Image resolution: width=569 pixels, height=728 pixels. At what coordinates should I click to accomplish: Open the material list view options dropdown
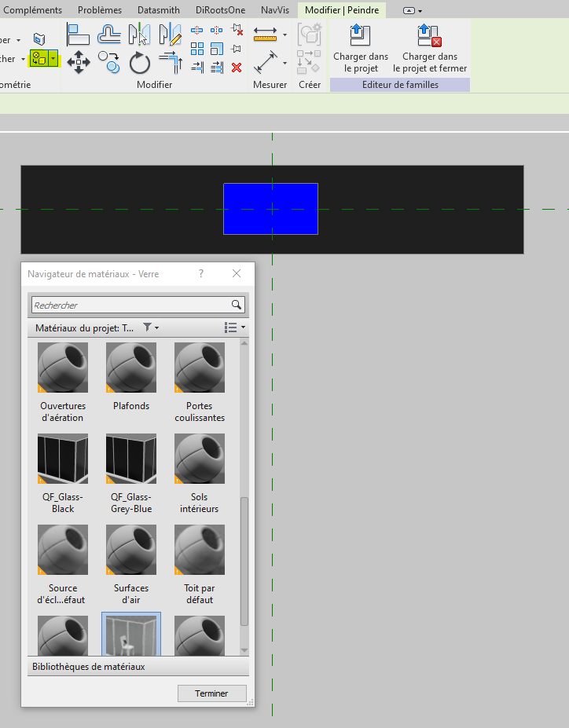(x=235, y=327)
